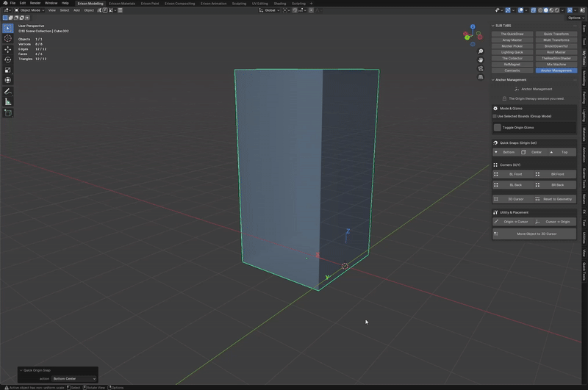588x390 pixels.
Task: Click Array Master button
Action: point(512,40)
